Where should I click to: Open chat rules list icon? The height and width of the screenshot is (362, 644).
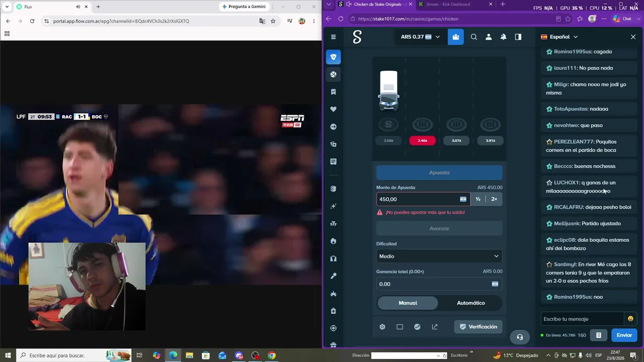(x=598, y=335)
